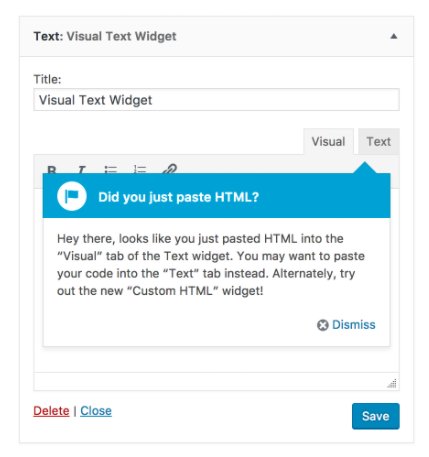Toggle bold formatting in the editor toolbar
The image size is (429, 457).
[x=52, y=169]
